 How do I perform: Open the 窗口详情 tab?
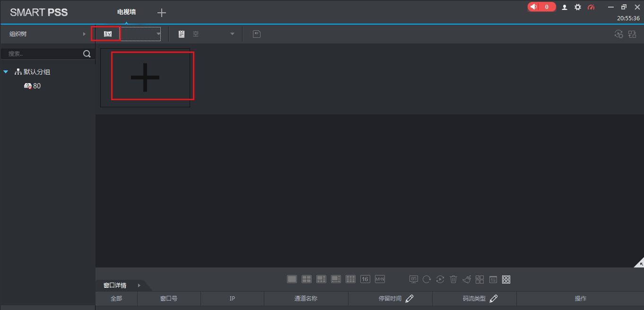point(115,285)
